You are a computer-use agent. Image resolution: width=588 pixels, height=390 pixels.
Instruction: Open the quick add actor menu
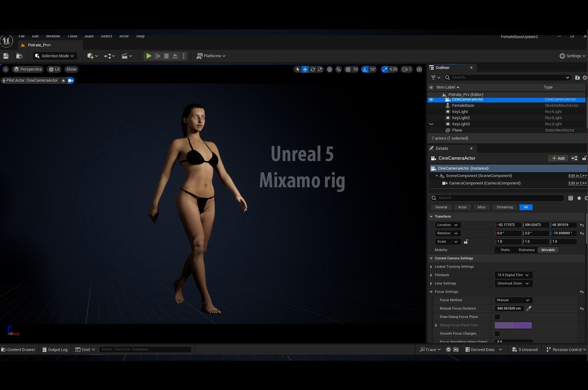click(92, 56)
